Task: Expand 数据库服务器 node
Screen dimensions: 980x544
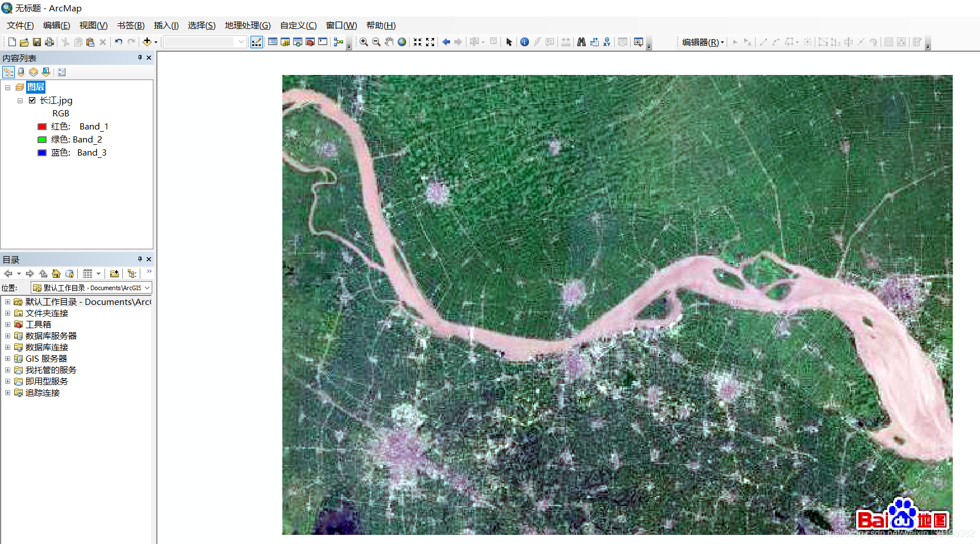Action: [7, 336]
